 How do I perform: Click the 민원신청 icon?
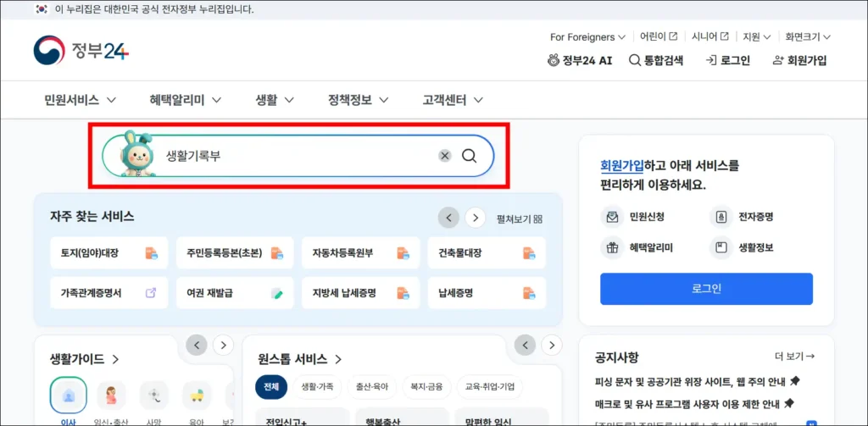[x=612, y=217]
